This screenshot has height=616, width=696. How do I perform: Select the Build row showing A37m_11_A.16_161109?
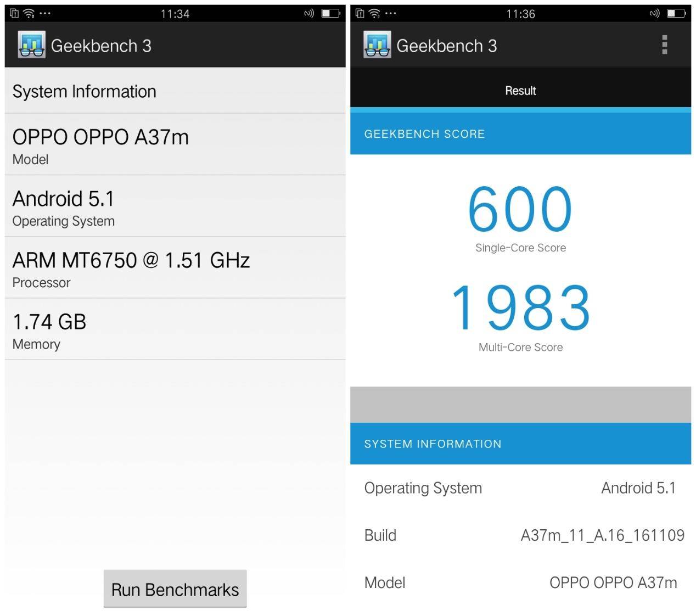pos(520,535)
